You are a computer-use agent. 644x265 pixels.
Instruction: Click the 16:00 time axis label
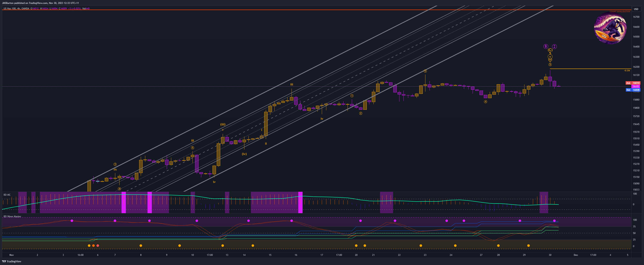click(80, 255)
